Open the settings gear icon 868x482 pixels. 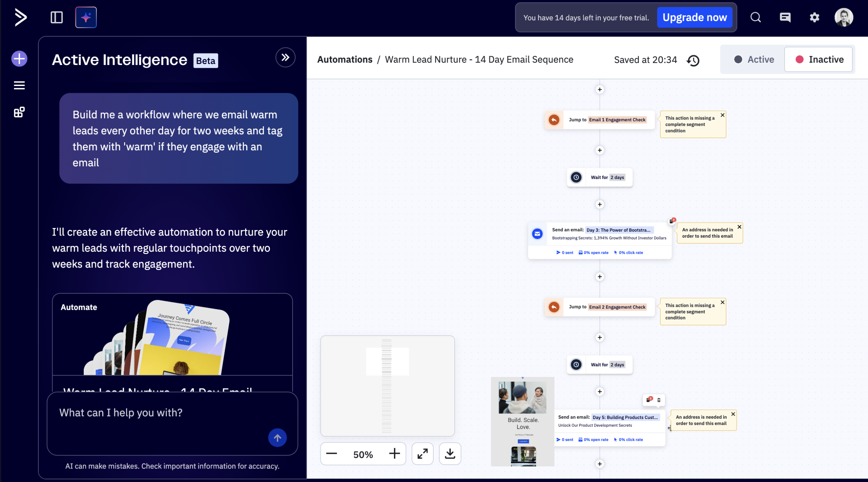tap(814, 17)
